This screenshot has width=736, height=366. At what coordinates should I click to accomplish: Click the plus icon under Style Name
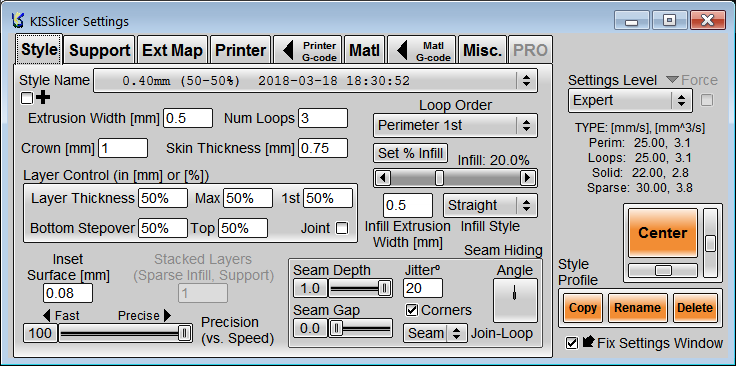44,98
